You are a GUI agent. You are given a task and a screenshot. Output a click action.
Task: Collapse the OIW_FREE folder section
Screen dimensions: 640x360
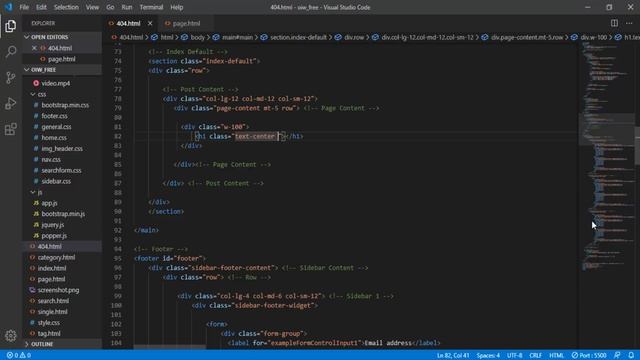point(62,70)
